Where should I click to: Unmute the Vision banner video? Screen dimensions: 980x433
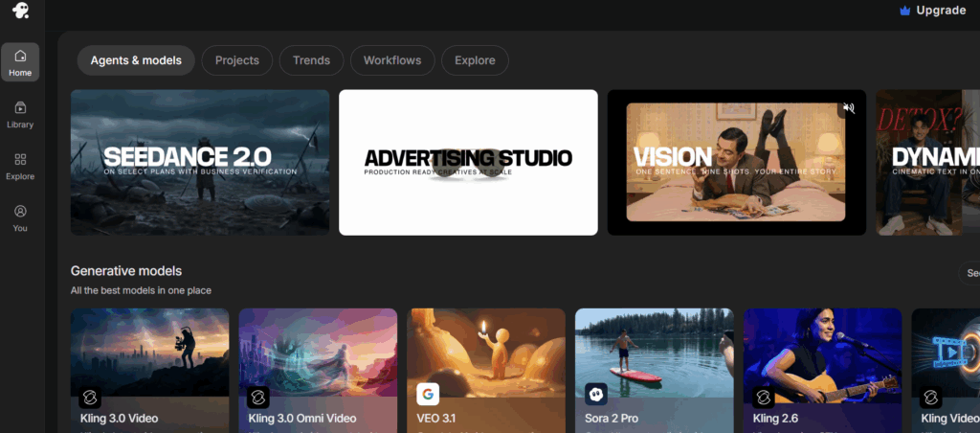[x=847, y=108]
